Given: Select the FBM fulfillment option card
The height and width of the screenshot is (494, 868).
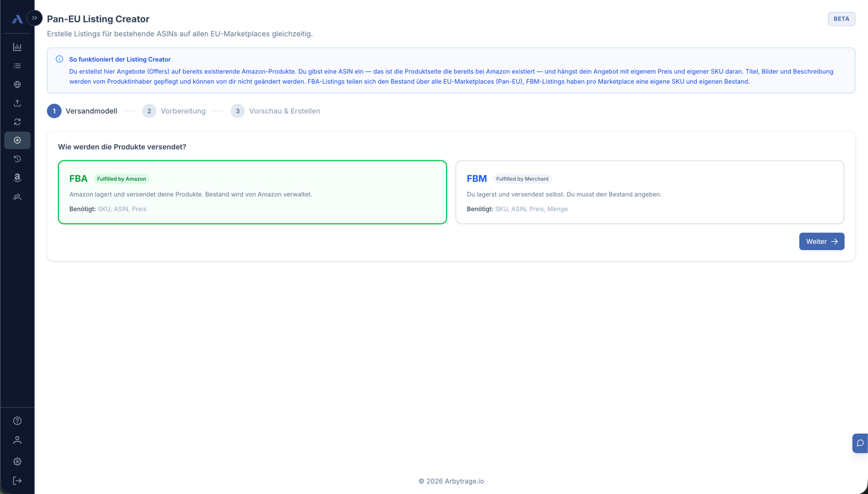Looking at the screenshot, I should [650, 191].
